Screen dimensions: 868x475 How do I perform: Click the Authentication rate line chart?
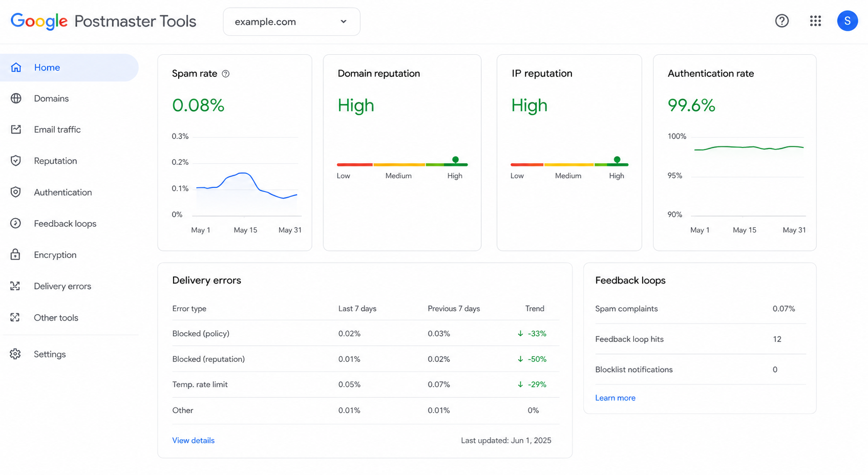tap(749, 148)
